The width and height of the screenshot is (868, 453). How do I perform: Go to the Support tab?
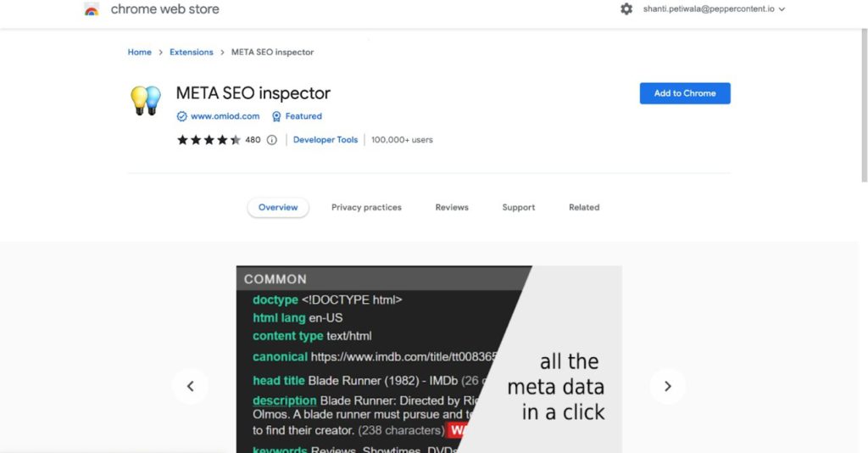pyautogui.click(x=518, y=207)
